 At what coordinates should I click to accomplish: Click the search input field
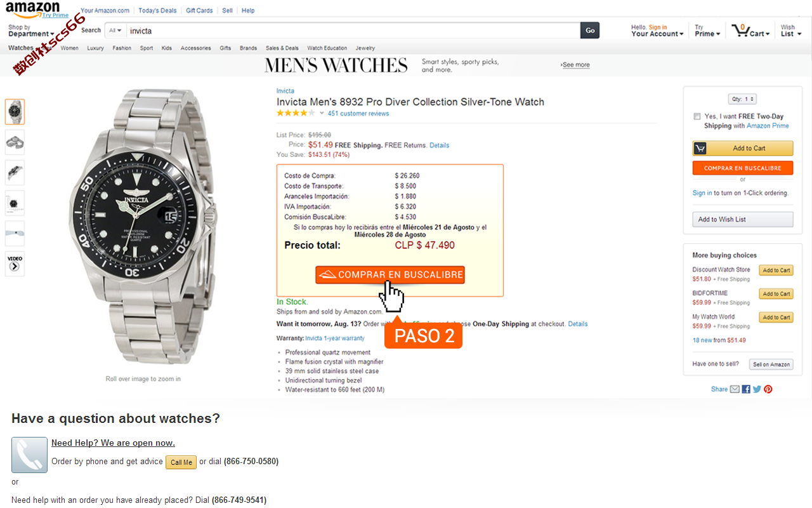click(353, 30)
